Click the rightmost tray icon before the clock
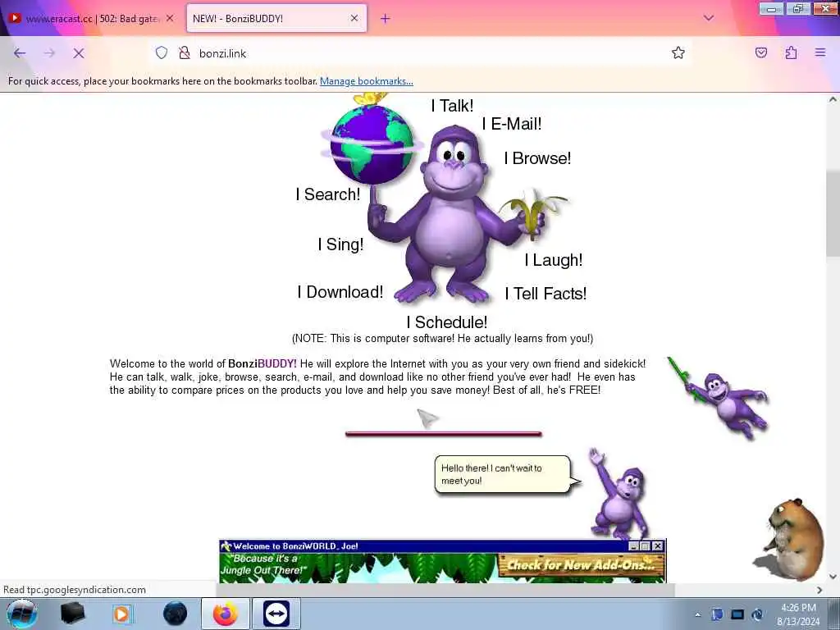840x630 pixels. [757, 614]
